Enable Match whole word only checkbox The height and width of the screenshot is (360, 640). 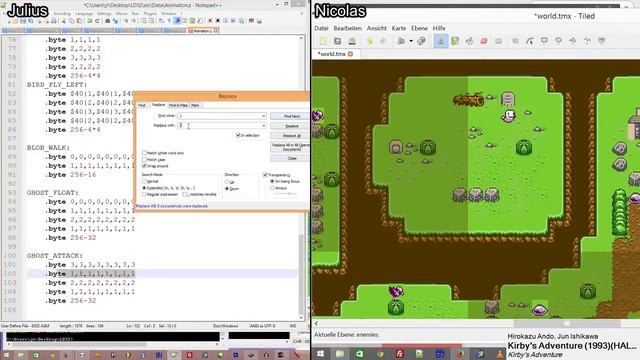(144, 153)
